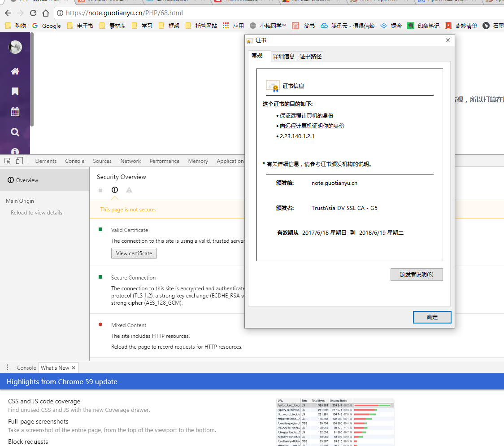Close the 证书 dialog with X
The height and width of the screenshot is (446, 504).
click(448, 40)
